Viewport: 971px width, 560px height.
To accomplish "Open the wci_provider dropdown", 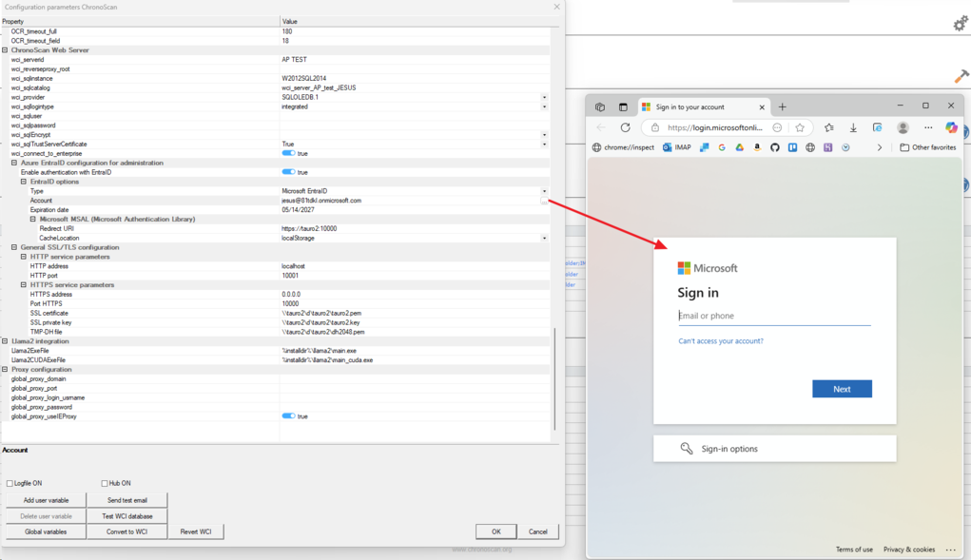I will click(x=544, y=97).
